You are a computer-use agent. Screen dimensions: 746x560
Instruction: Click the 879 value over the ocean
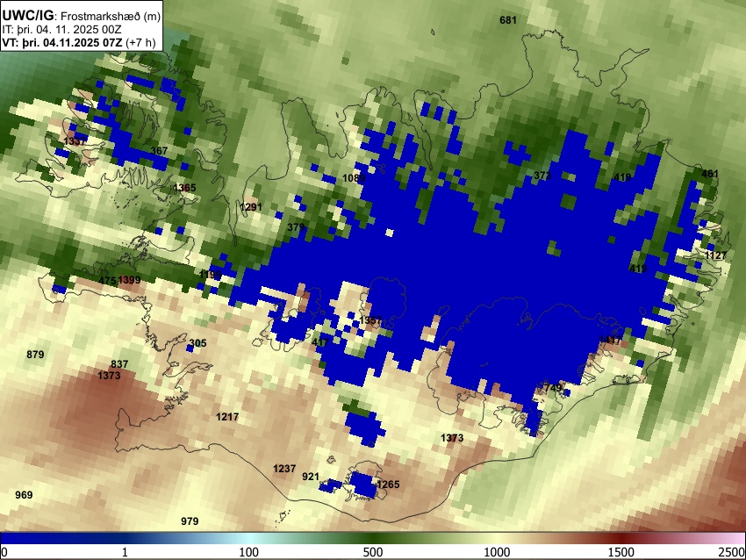click(x=35, y=355)
